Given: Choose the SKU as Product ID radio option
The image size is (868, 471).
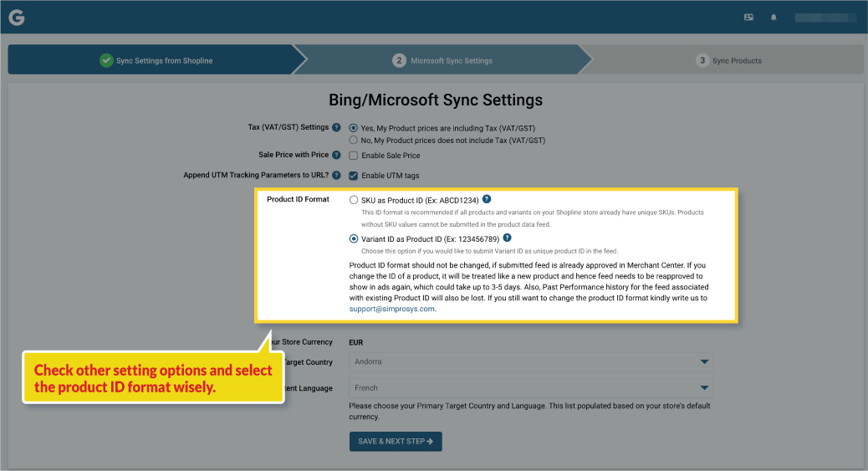Looking at the screenshot, I should [x=354, y=200].
